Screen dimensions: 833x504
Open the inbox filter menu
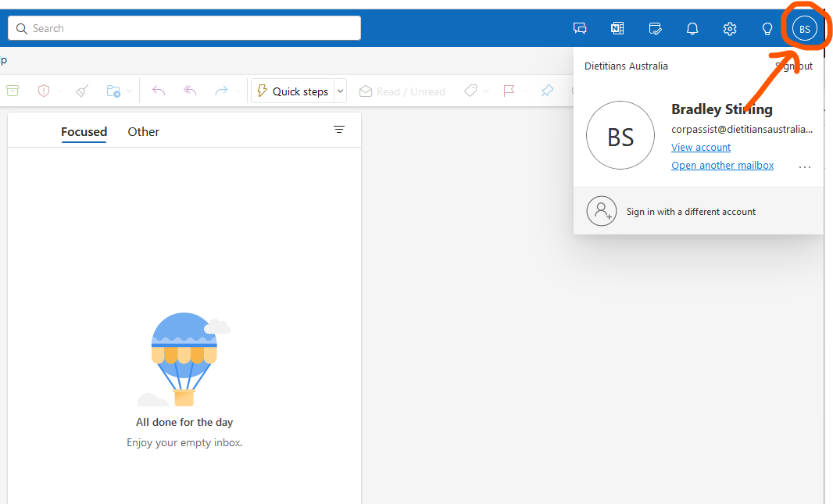tap(339, 130)
